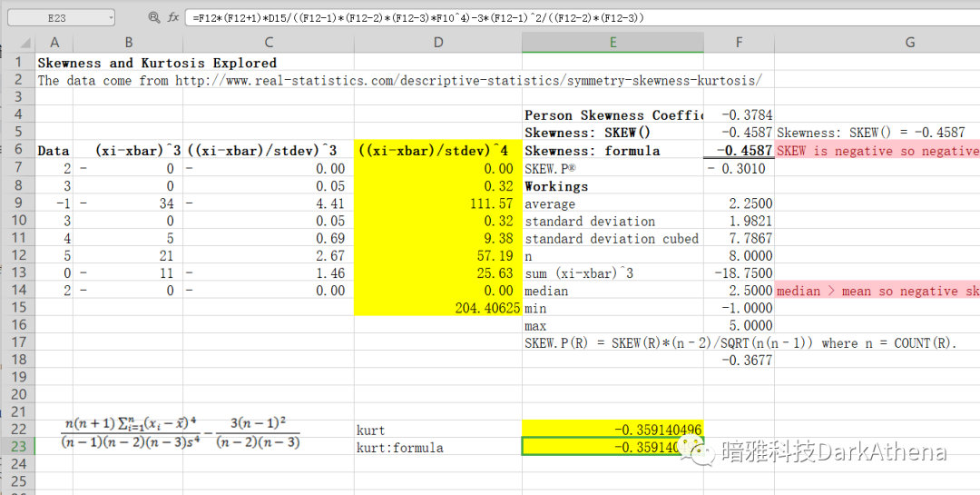Image resolution: width=980 pixels, height=495 pixels.
Task: Click 'Skewness: formula' label
Action: click(x=592, y=150)
